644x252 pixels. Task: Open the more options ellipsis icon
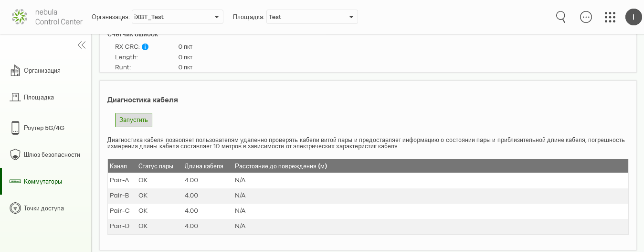(x=586, y=17)
